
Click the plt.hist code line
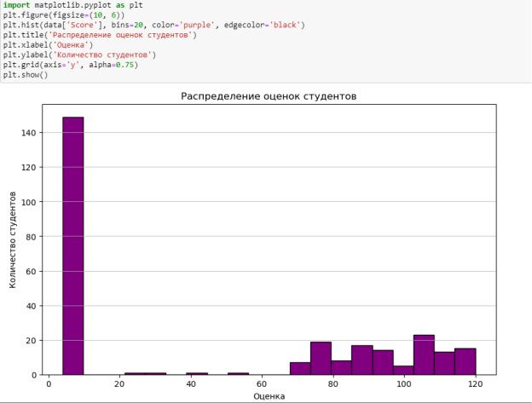click(x=154, y=25)
